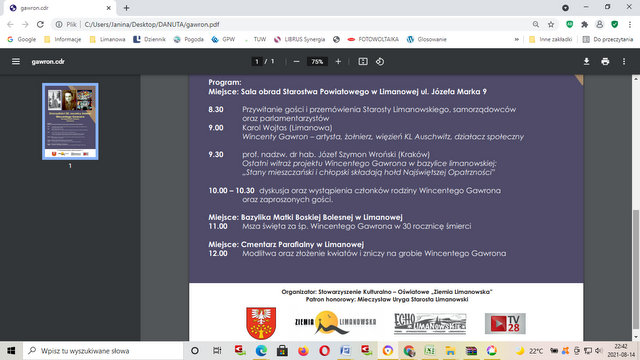Open the GPW bookmark

223,39
